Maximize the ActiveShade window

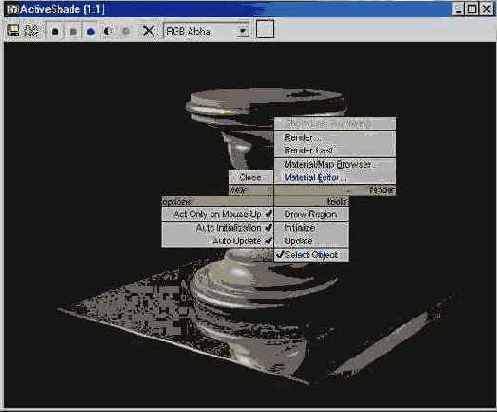pos(472,9)
